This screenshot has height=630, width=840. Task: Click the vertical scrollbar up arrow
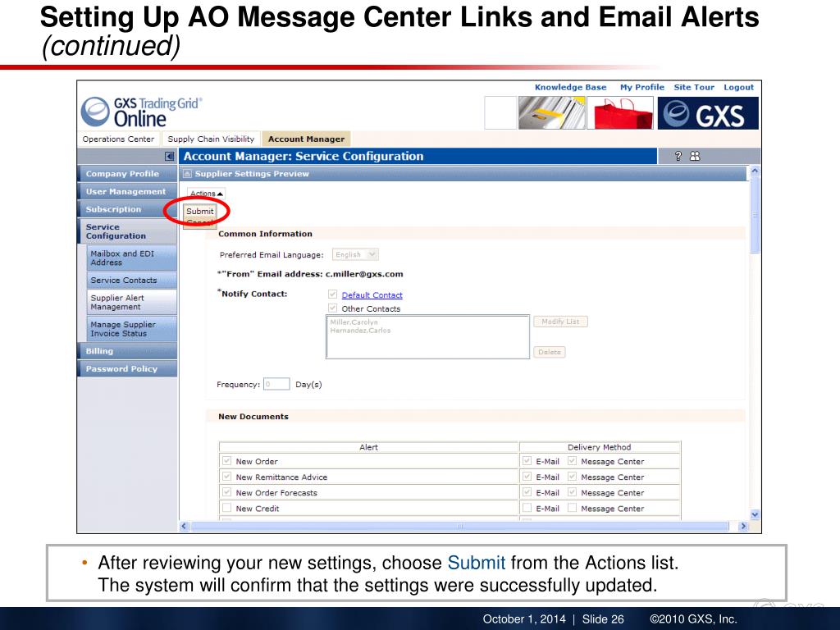755,171
